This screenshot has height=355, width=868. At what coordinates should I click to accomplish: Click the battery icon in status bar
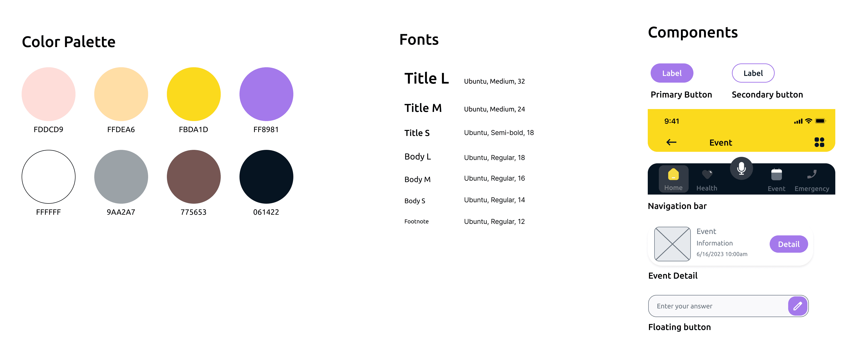pyautogui.click(x=820, y=121)
